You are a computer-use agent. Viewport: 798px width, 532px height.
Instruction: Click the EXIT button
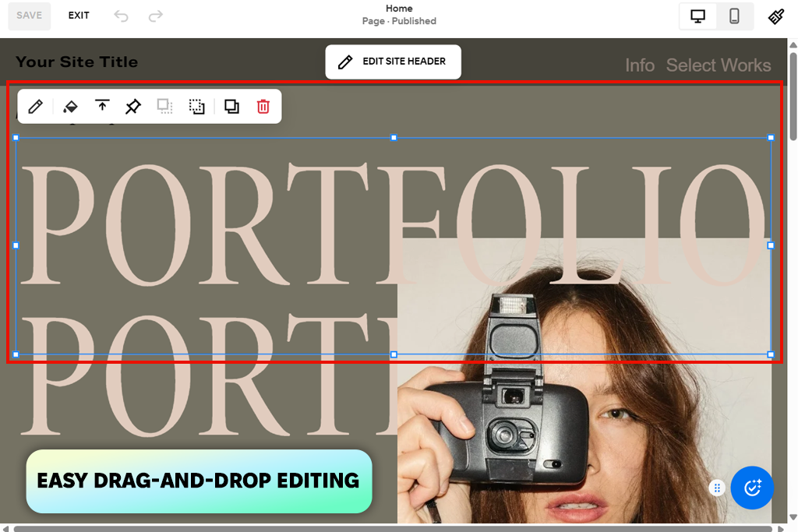coord(79,16)
